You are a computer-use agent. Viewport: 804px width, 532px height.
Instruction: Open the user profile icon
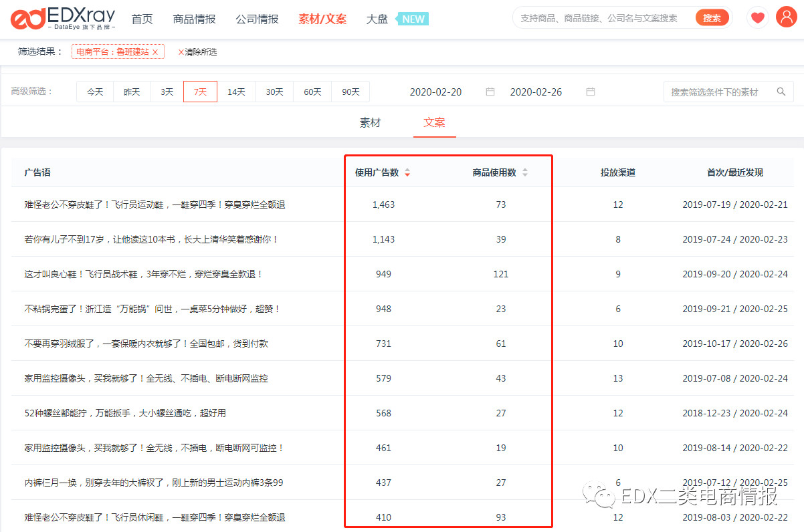785,17
